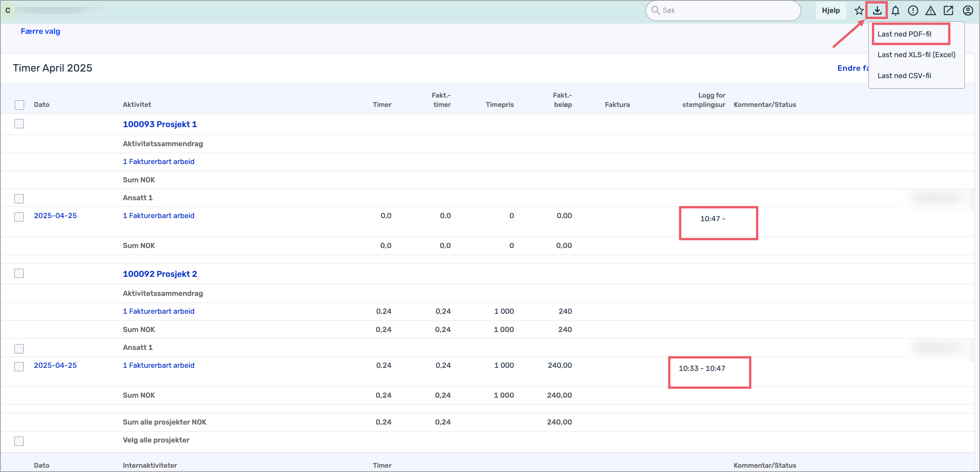Open the user profile icon
Screen dimensions: 980x472
pos(968,10)
